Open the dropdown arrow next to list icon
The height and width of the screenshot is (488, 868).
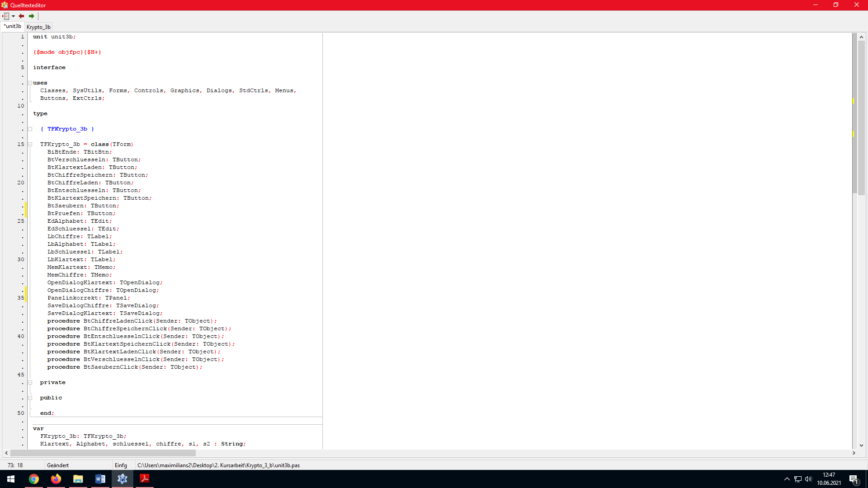(13, 16)
